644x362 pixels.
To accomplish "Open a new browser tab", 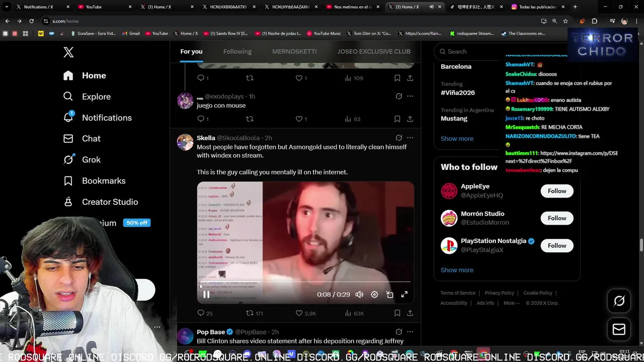I will point(575,7).
